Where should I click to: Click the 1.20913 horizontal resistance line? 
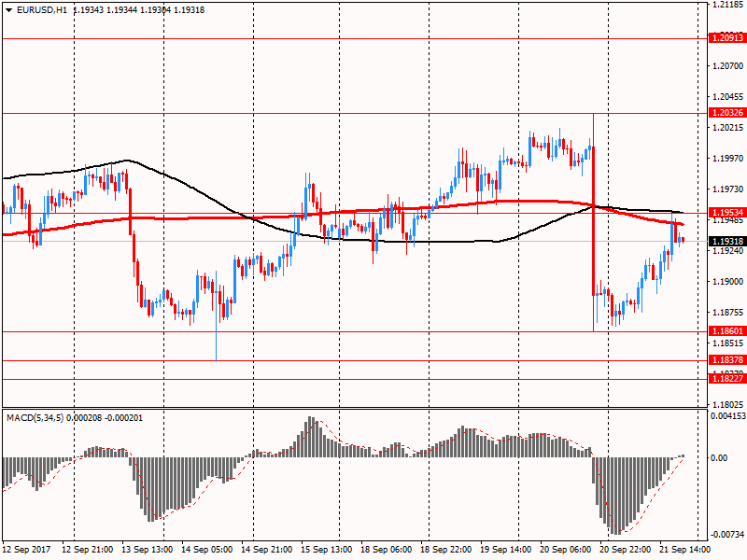click(x=355, y=38)
